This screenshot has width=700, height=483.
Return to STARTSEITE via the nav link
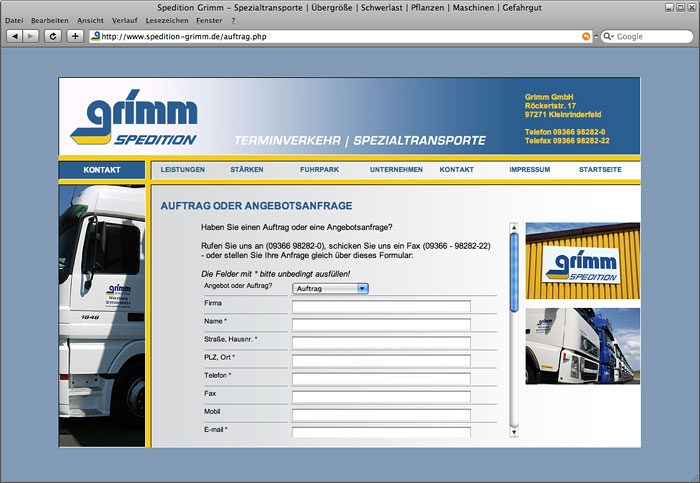[x=600, y=170]
